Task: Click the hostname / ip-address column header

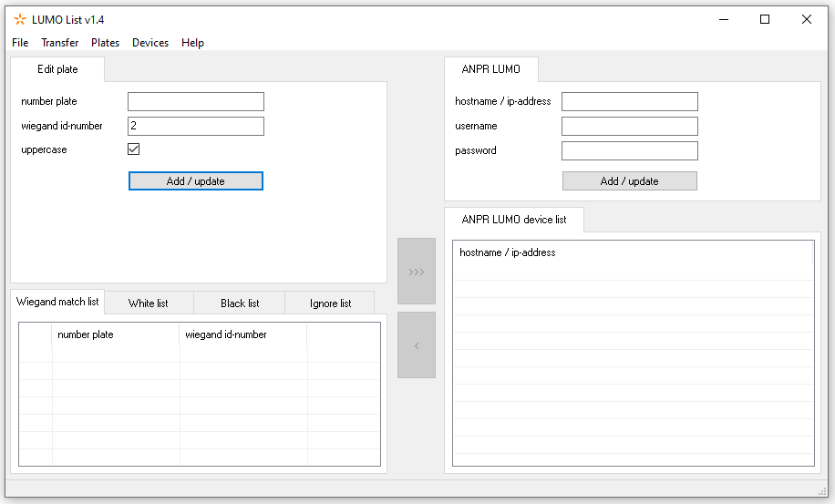Action: [x=633, y=252]
